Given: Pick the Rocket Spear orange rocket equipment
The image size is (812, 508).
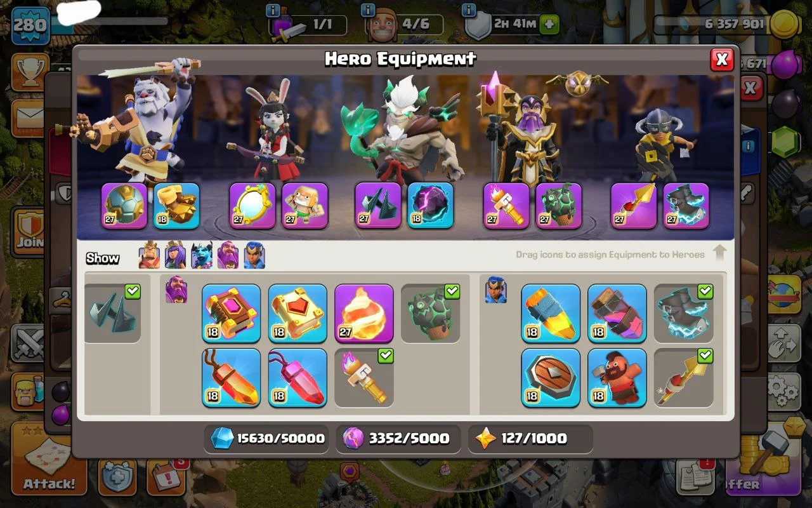Looking at the screenshot, I should (x=551, y=314).
